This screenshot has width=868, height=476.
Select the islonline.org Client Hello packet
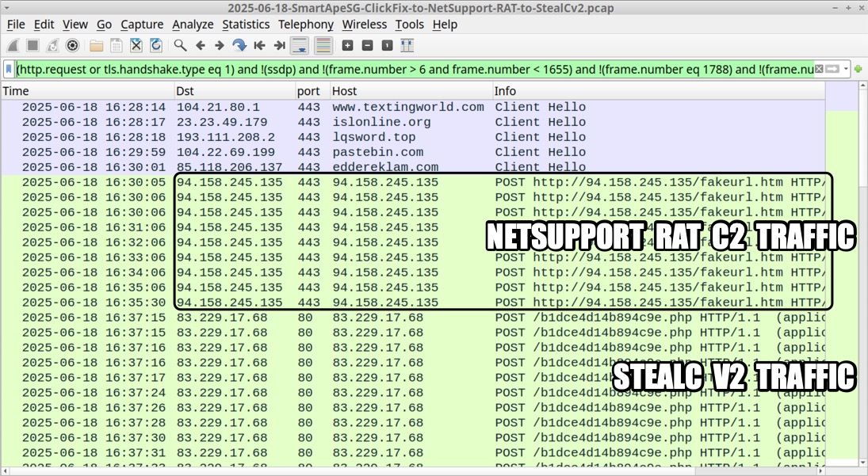pos(413,122)
